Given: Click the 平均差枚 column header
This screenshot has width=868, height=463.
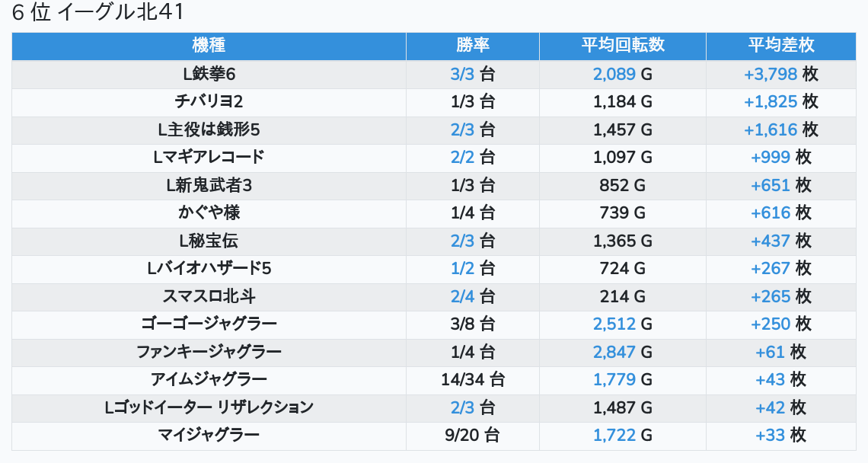Looking at the screenshot, I should tap(780, 45).
